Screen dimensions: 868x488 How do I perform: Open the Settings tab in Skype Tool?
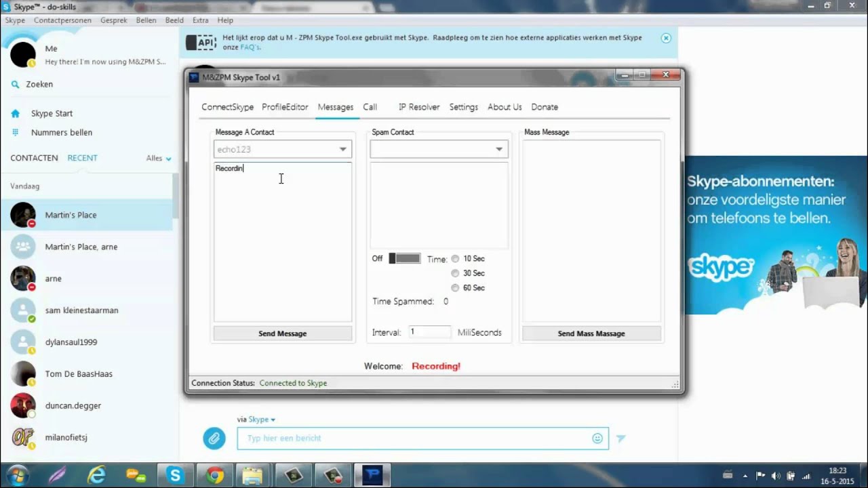[464, 107]
